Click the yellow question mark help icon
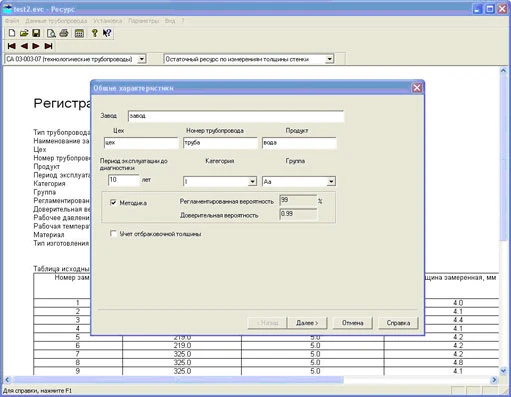 point(95,33)
